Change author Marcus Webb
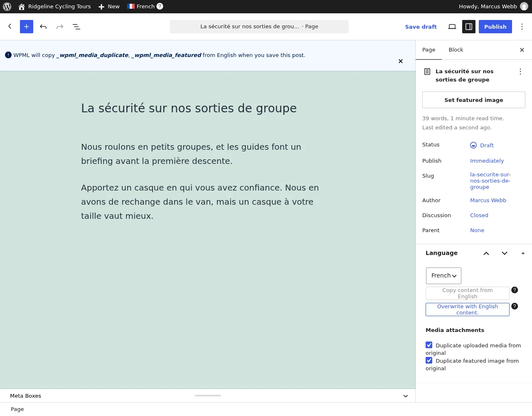 (488, 201)
